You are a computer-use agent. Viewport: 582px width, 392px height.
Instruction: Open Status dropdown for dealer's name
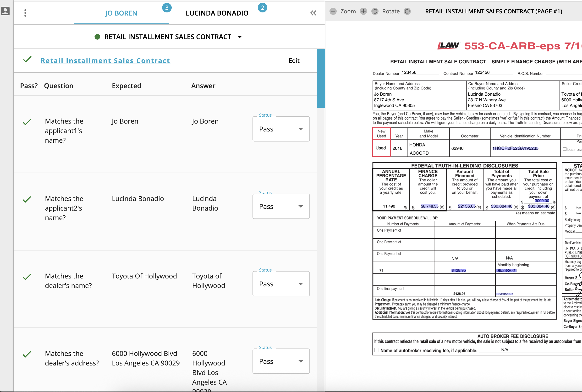pos(281,284)
